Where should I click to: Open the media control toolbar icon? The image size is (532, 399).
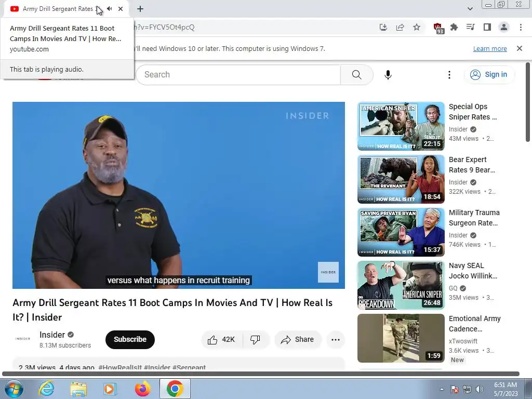coord(471,28)
